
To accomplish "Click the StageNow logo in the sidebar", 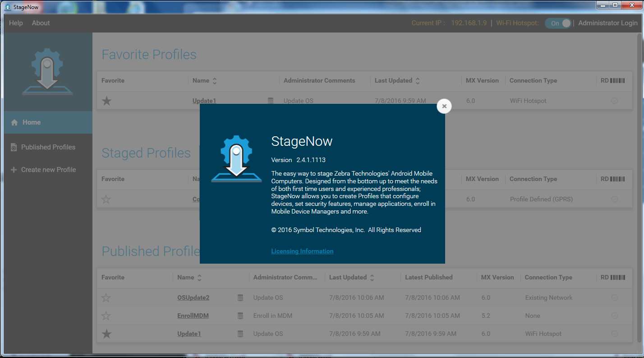I will [47, 72].
